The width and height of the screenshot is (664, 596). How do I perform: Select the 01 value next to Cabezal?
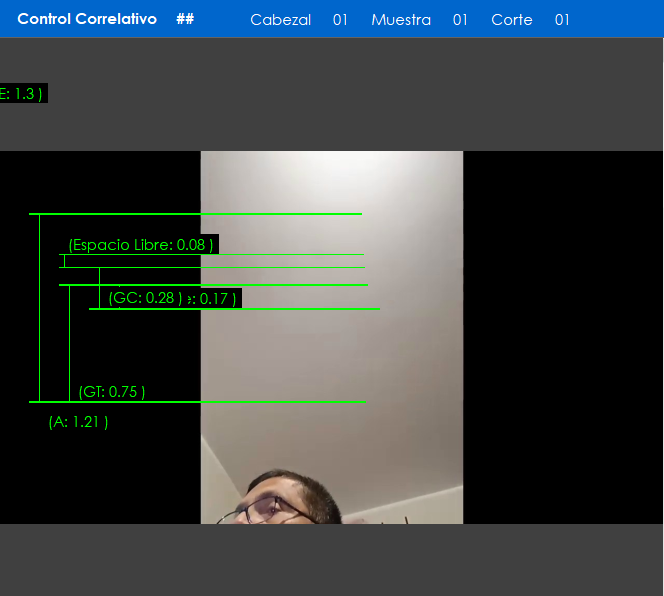pyautogui.click(x=340, y=20)
